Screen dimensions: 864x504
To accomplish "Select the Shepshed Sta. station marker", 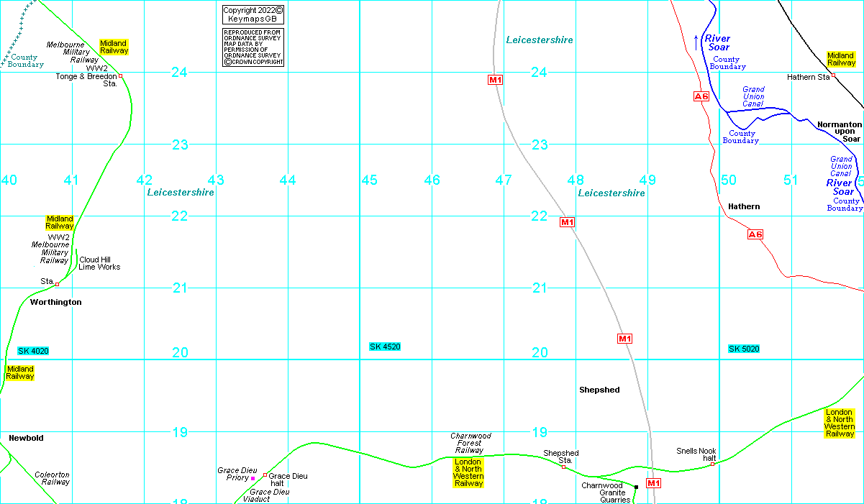I will coord(563,467).
